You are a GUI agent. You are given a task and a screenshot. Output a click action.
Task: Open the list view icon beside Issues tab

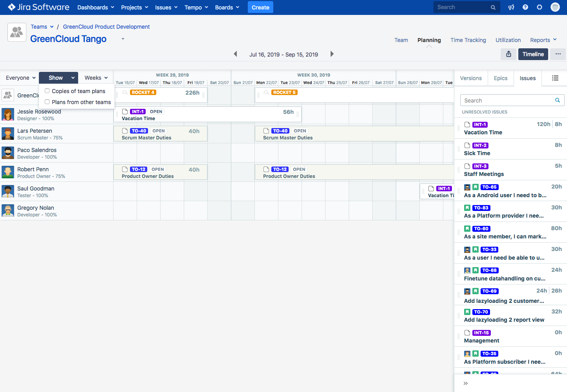click(x=554, y=78)
